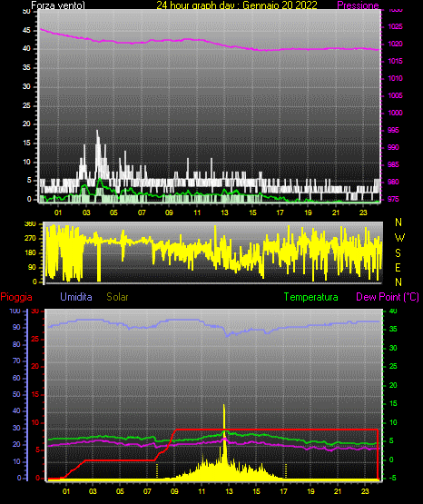Click the red 'Pioggia' legend label
The width and height of the screenshot is (423, 504).
coord(16,297)
